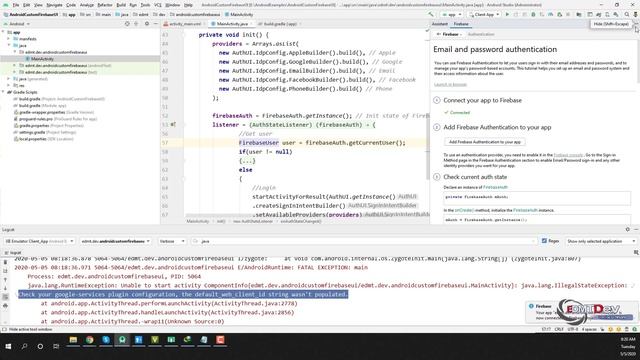Click the Firebase back arrow in Assistant
This screenshot has height=360, width=640.
click(438, 34)
